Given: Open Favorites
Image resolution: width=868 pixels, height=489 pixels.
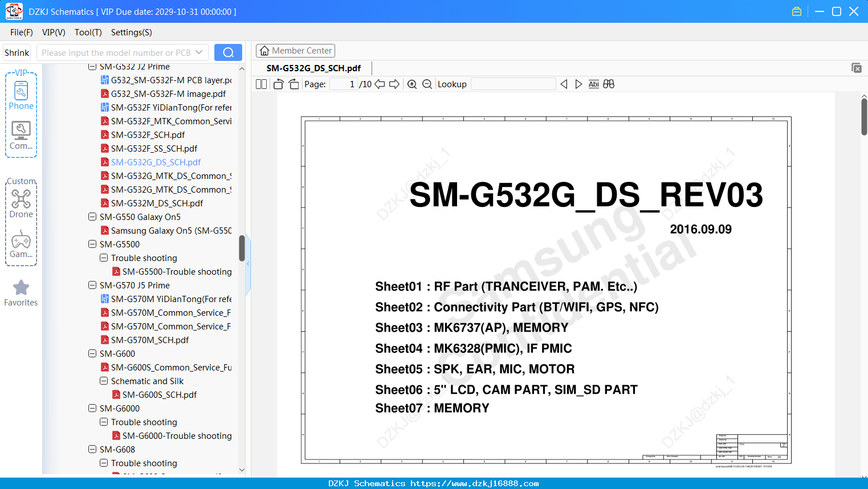Looking at the screenshot, I should pyautogui.click(x=21, y=293).
